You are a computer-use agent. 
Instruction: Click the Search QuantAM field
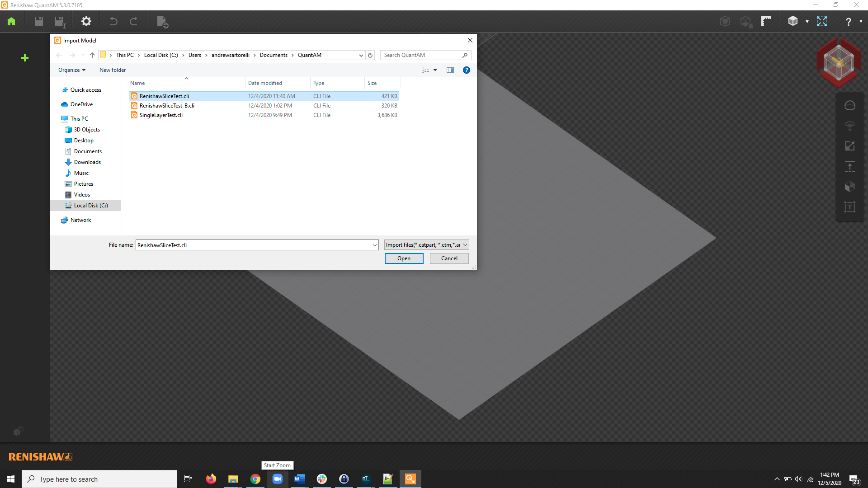pyautogui.click(x=425, y=55)
